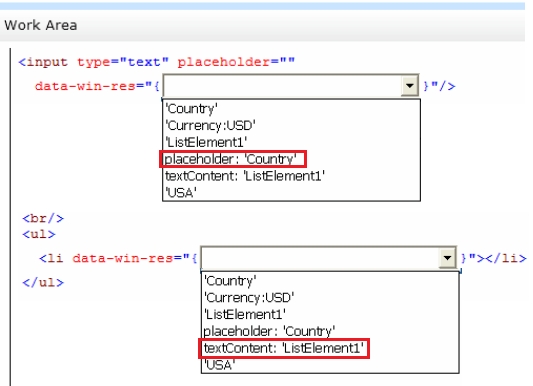Choose 'Currency:USD' in the second dropdown list
Screen dimensions: 533x386
coord(249,298)
